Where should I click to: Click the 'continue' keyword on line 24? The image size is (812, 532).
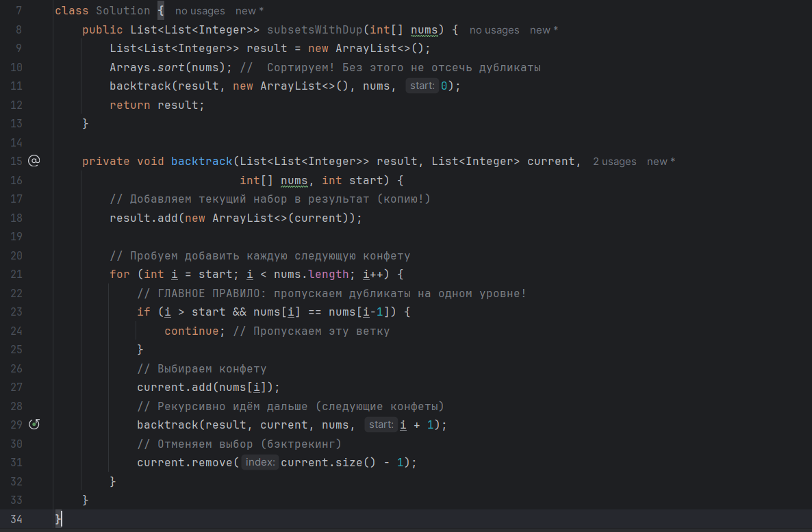tap(192, 331)
